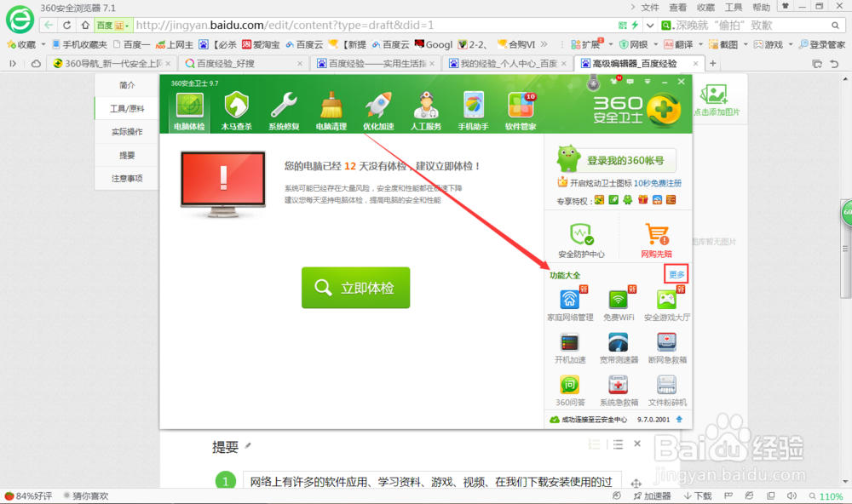The height and width of the screenshot is (504, 852).
Task: Expand 翻译 dropdown arrow
Action: point(700,44)
